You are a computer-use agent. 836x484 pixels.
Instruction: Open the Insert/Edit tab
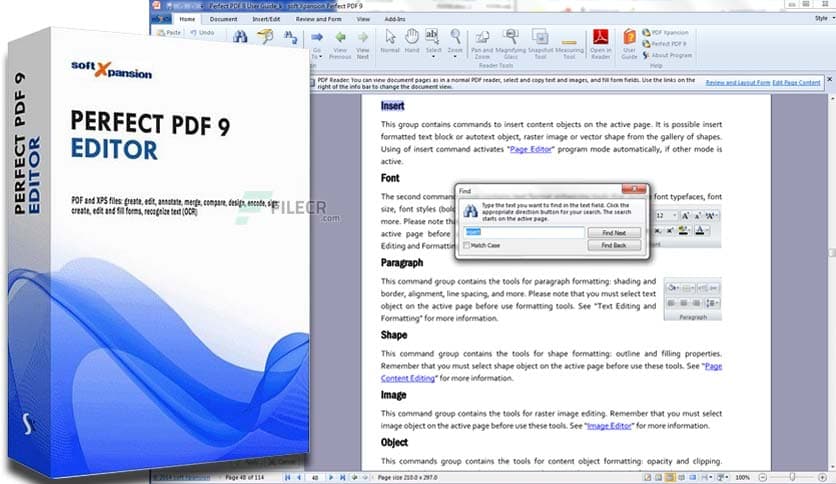coord(266,19)
